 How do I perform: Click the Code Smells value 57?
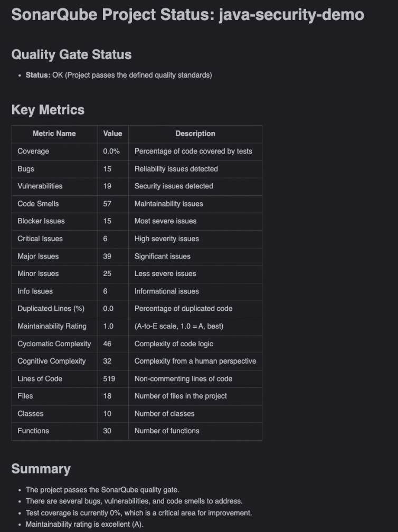click(x=107, y=204)
